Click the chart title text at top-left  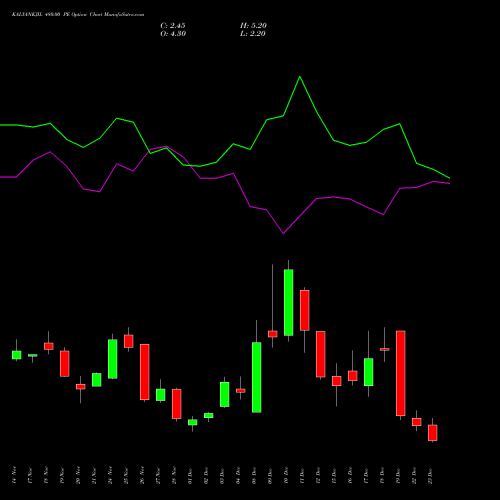(78, 15)
